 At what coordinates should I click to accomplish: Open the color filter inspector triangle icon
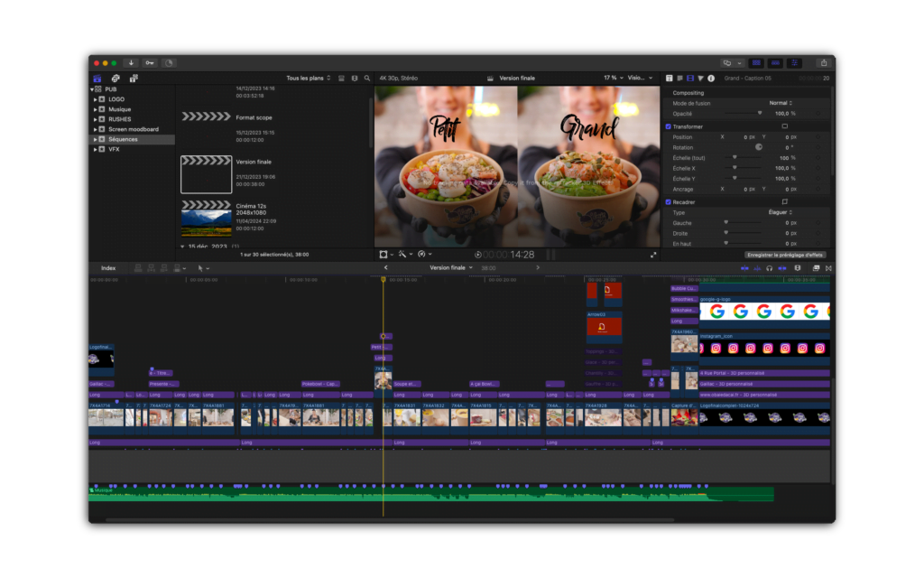click(x=700, y=78)
